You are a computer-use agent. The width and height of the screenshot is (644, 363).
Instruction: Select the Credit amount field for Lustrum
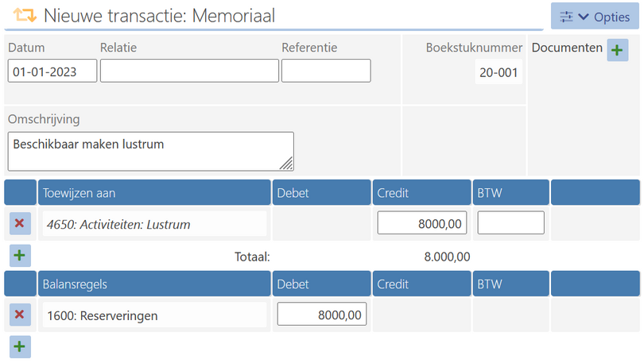pyautogui.click(x=422, y=222)
